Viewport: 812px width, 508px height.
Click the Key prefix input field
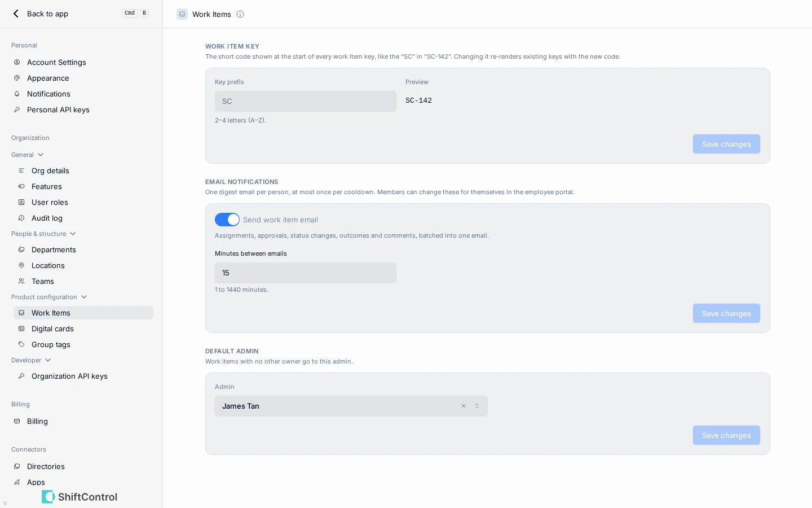306,101
